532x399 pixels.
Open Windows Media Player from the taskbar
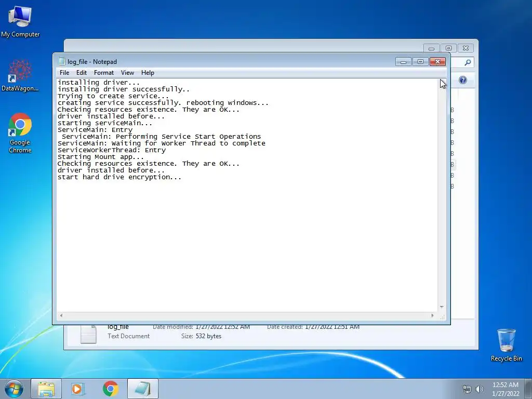pyautogui.click(x=78, y=389)
